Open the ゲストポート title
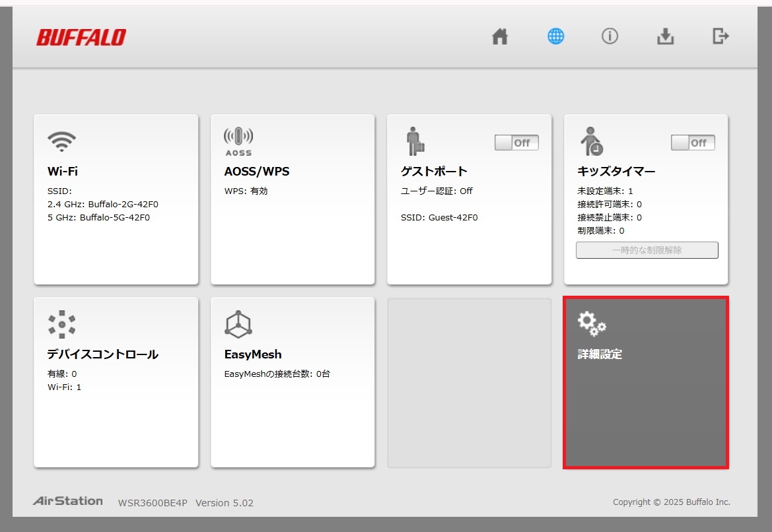 pos(434,171)
